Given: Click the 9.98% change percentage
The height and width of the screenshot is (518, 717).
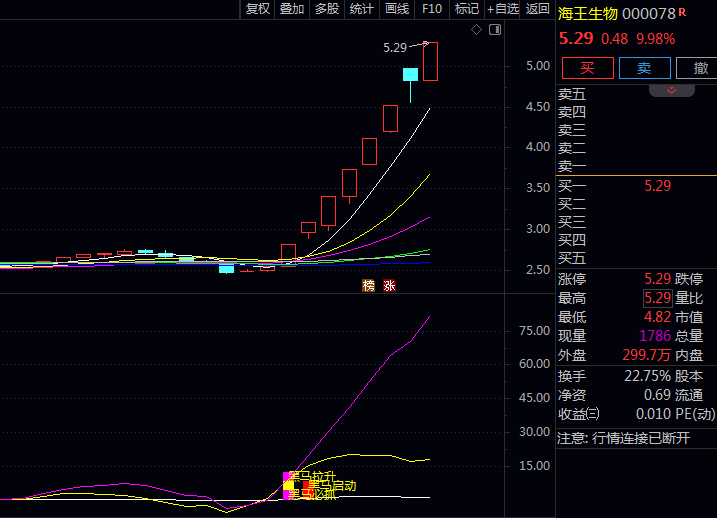Looking at the screenshot, I should click(x=656, y=39).
